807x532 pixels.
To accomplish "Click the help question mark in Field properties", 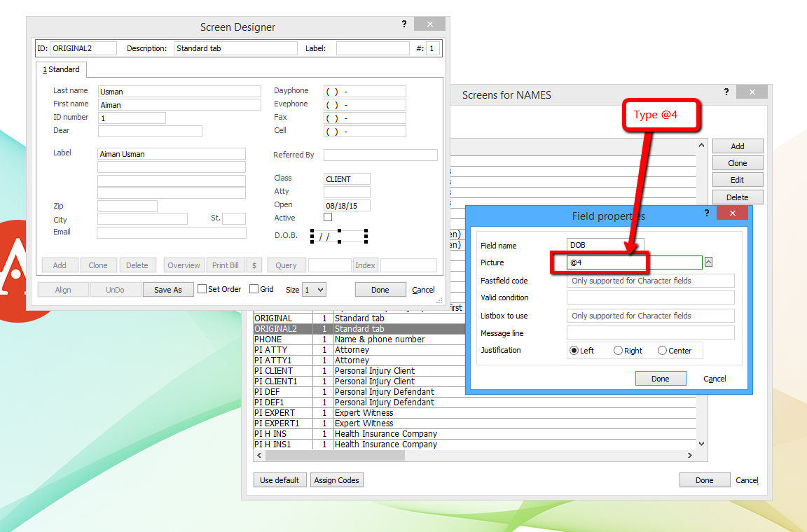I will pyautogui.click(x=707, y=213).
